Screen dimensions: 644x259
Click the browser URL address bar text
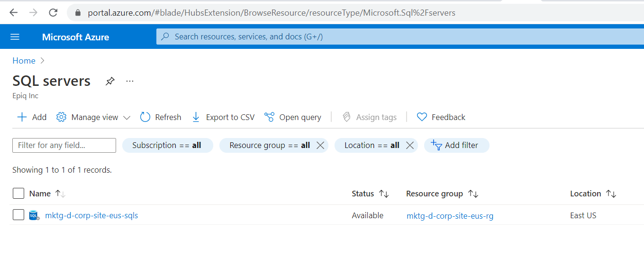272,13
